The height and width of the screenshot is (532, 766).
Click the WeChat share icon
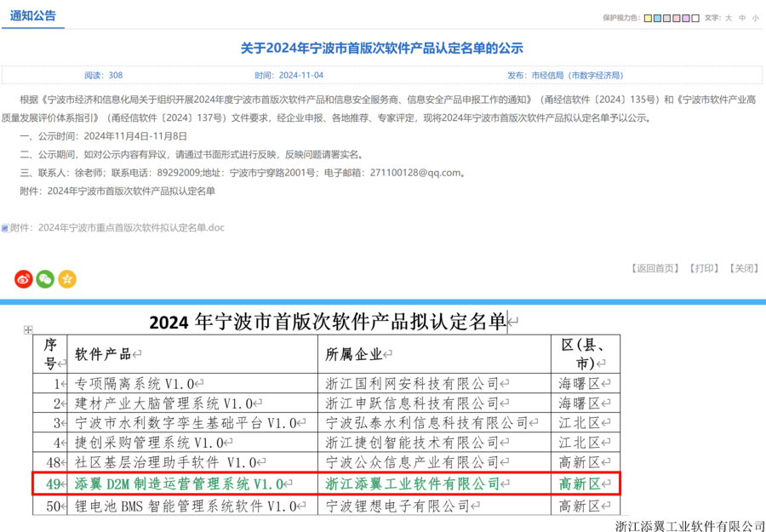(x=44, y=278)
